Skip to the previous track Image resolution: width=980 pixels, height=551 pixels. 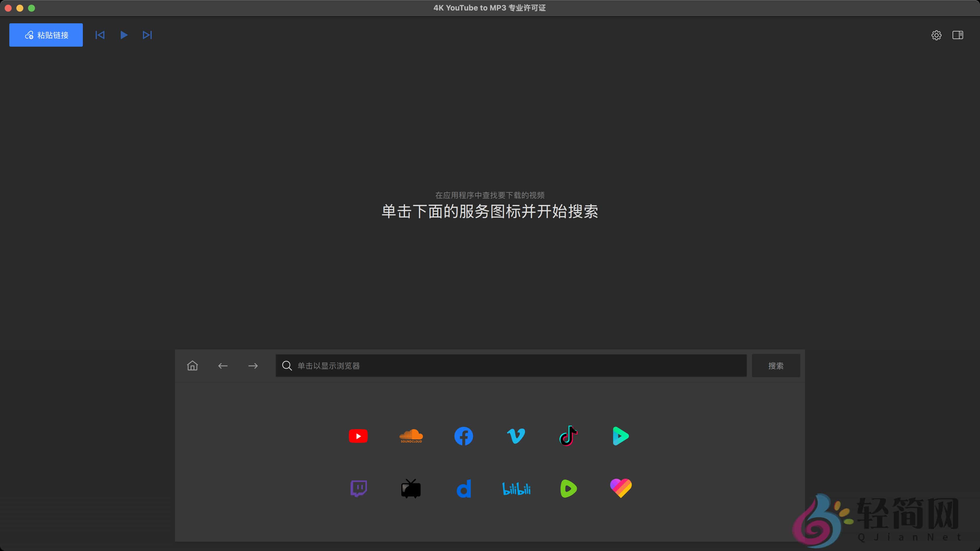pos(100,35)
